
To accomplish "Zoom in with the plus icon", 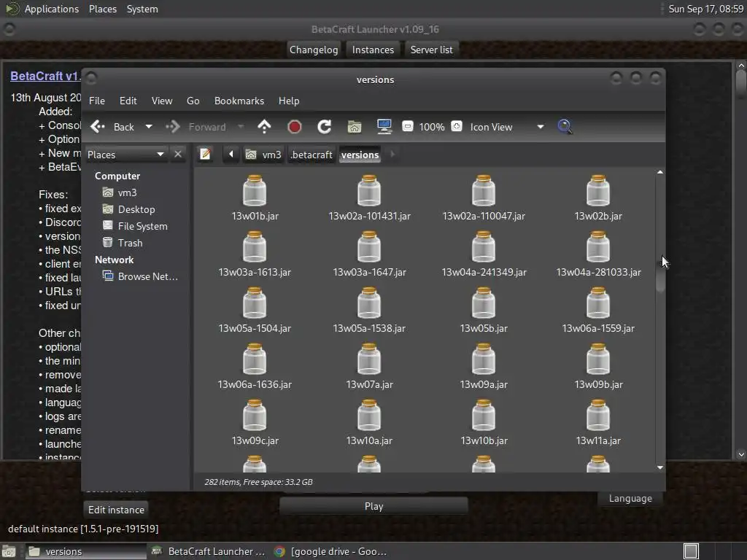I will 457,127.
